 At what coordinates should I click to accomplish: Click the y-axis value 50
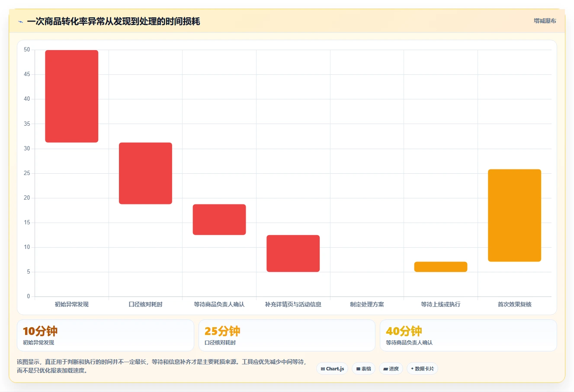27,50
